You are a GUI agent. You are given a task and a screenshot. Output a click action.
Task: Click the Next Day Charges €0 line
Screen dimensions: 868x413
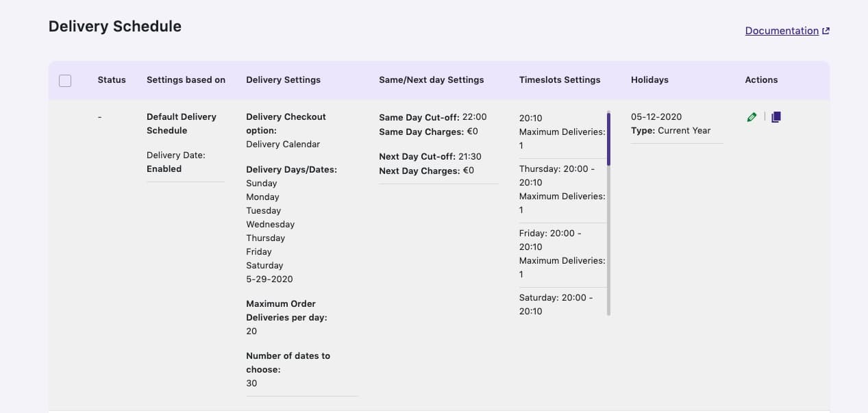point(426,171)
